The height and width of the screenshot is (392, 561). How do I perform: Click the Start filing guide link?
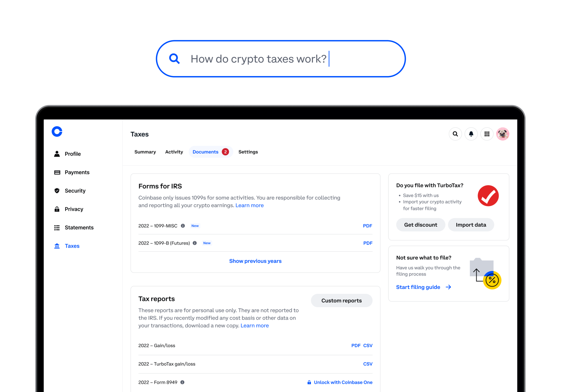418,287
